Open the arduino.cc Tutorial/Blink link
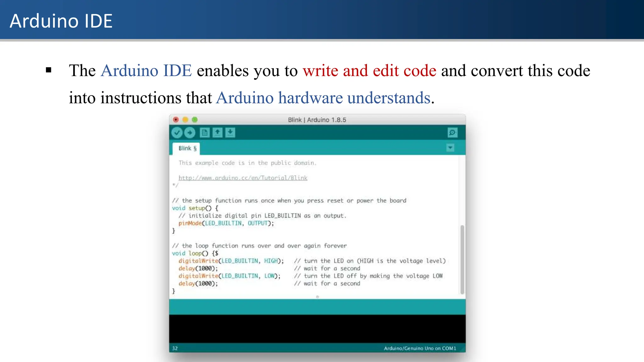The image size is (644, 362). [x=243, y=178]
